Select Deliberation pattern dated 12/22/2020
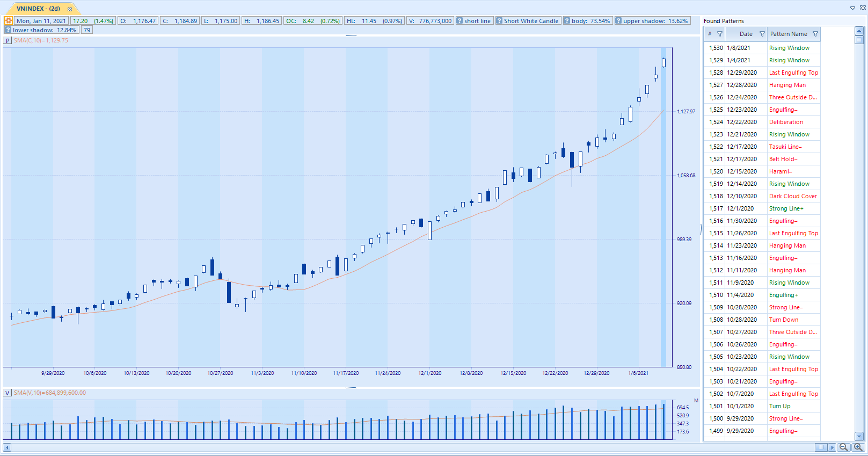This screenshot has width=868, height=456. pyautogui.click(x=786, y=122)
